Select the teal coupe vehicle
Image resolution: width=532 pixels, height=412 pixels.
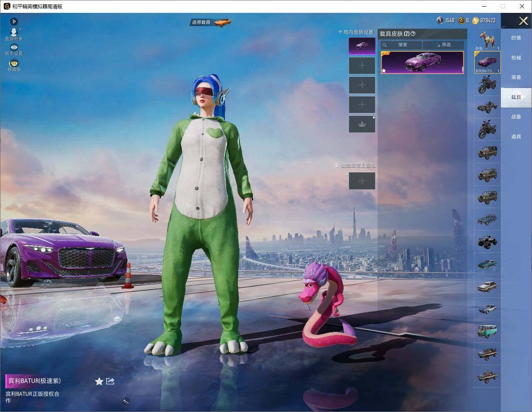point(487,264)
